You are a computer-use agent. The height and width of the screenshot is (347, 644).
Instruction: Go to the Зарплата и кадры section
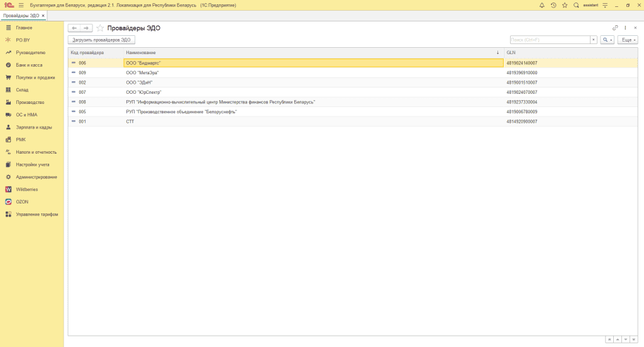point(33,127)
